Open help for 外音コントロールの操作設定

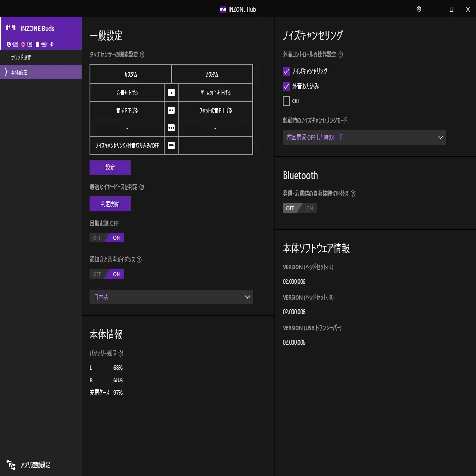click(340, 54)
